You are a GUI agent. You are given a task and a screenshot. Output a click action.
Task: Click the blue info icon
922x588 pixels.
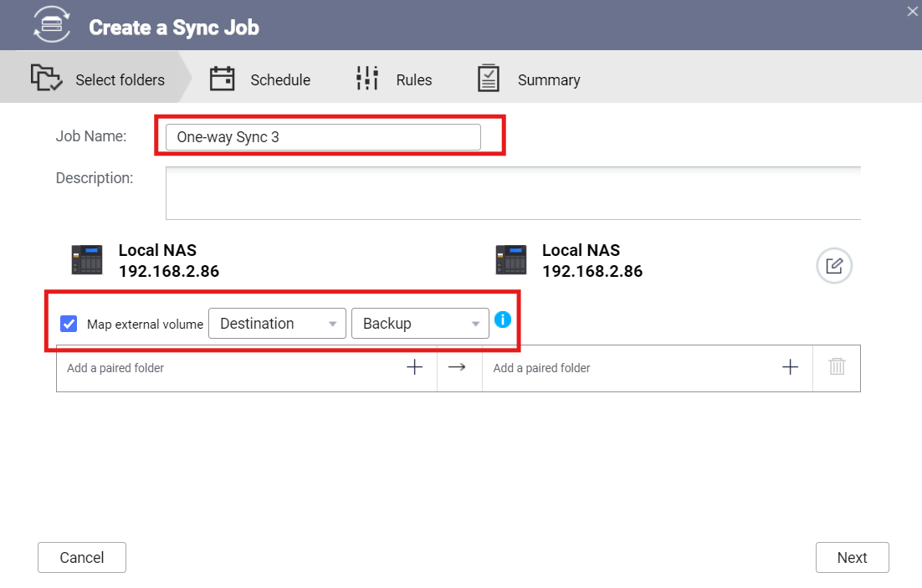503,320
